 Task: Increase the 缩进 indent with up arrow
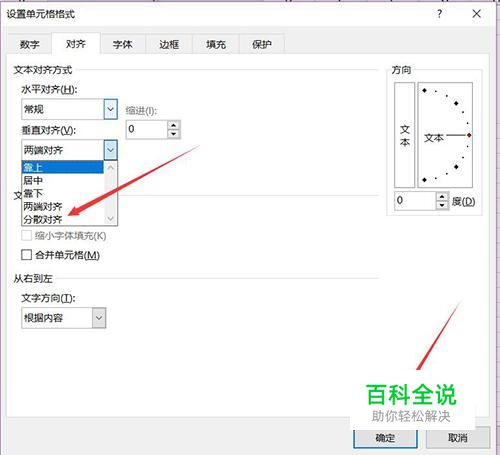tap(173, 125)
